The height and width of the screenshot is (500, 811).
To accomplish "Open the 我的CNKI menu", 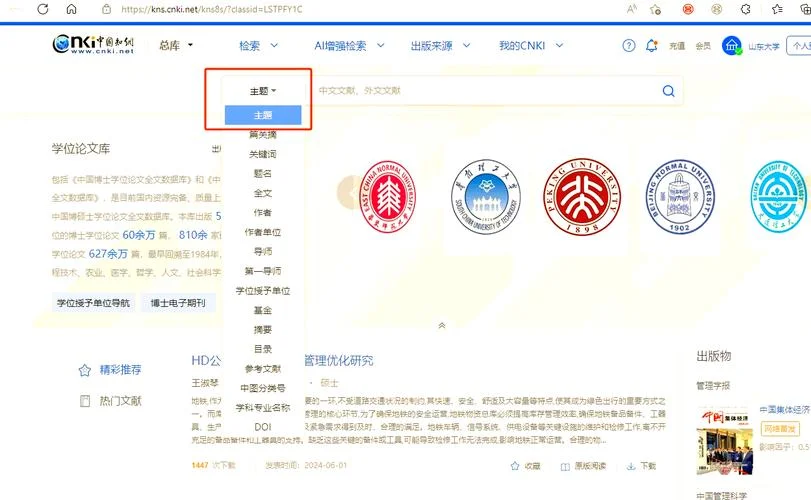I will (531, 46).
